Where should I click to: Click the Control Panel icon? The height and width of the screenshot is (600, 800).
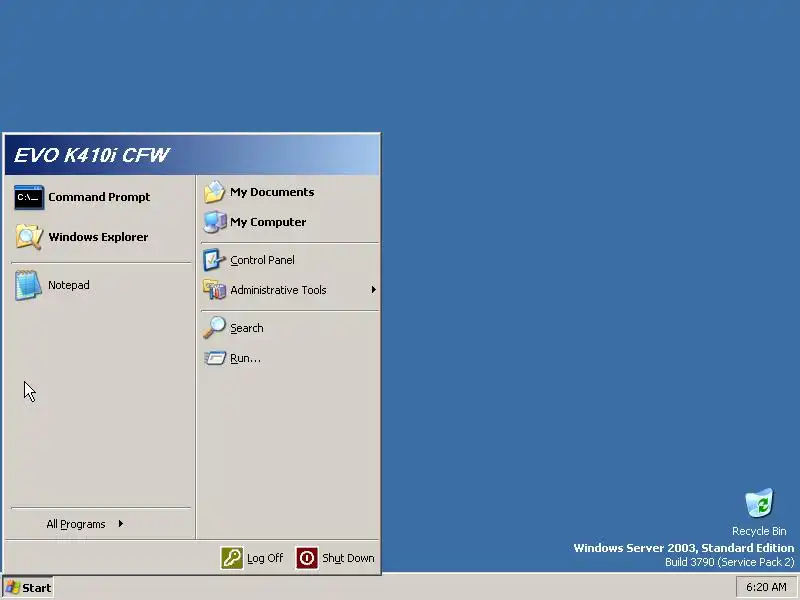coord(214,260)
